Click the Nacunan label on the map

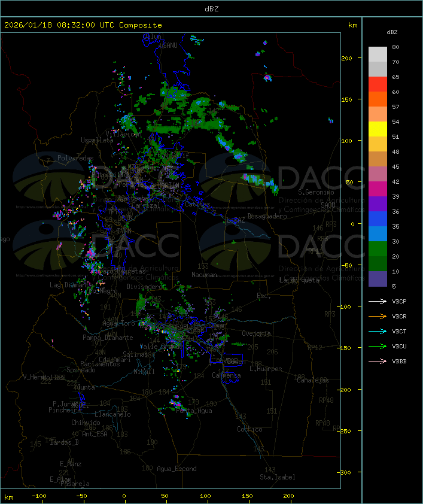pos(204,275)
